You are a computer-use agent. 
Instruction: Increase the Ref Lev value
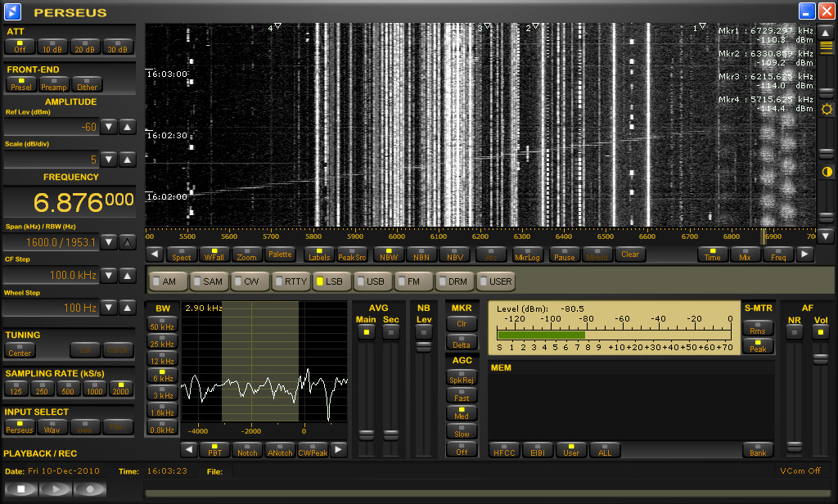pyautogui.click(x=127, y=127)
